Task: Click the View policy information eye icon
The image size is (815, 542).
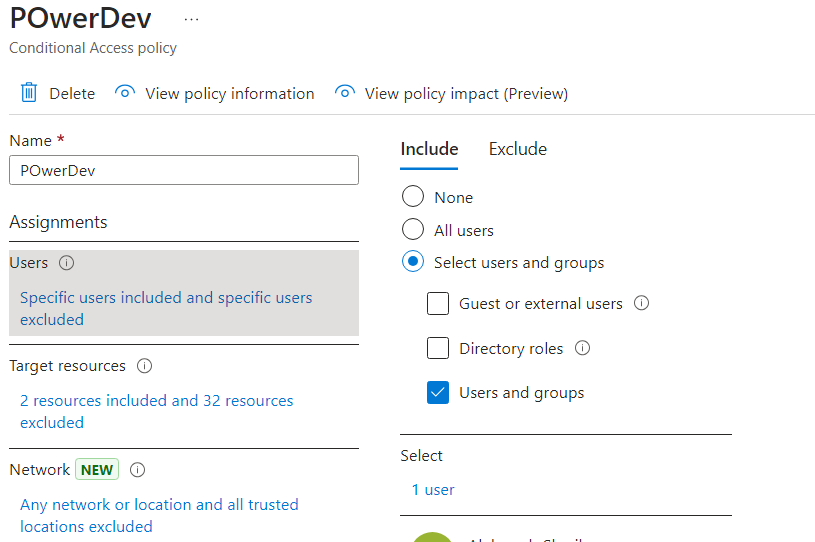Action: click(125, 93)
